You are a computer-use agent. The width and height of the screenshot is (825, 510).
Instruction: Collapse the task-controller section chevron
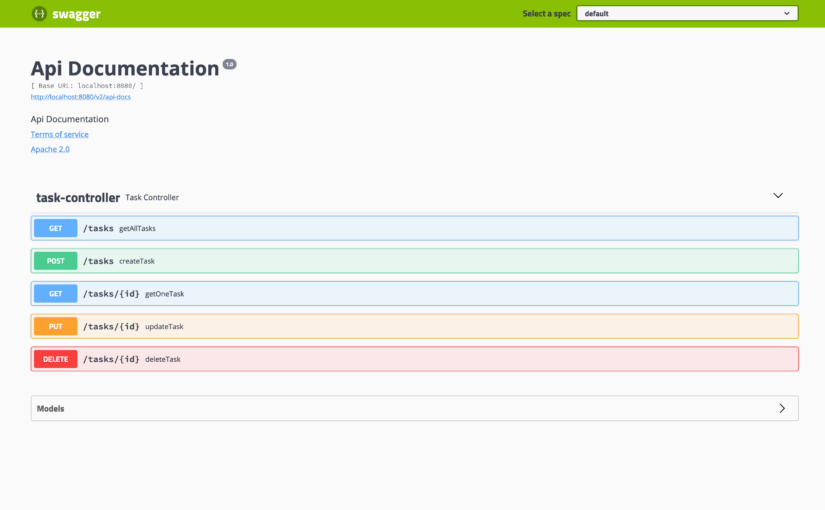click(778, 196)
